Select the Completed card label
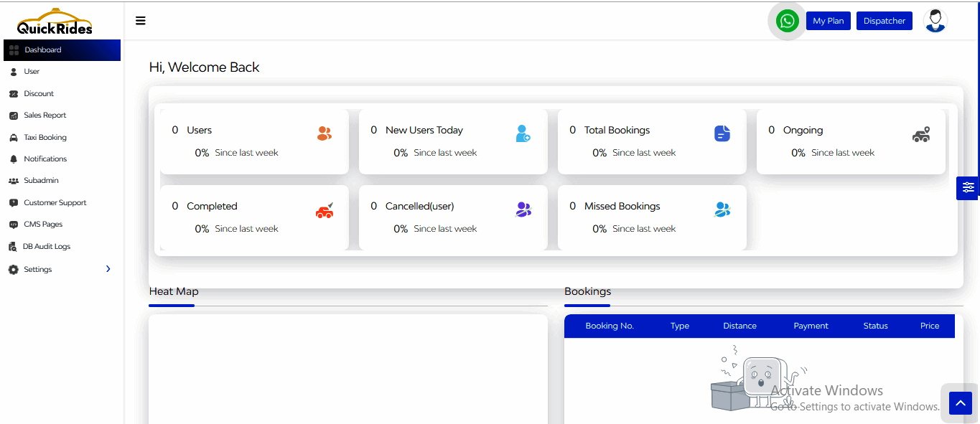The width and height of the screenshot is (980, 424). [x=212, y=207]
